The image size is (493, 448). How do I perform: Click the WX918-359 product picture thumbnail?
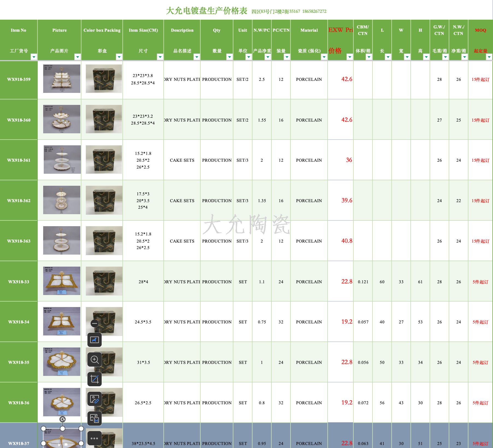(x=62, y=79)
